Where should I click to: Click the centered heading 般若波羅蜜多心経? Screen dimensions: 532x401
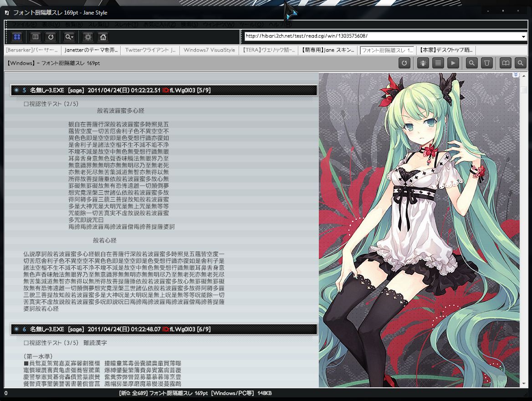[x=120, y=111]
